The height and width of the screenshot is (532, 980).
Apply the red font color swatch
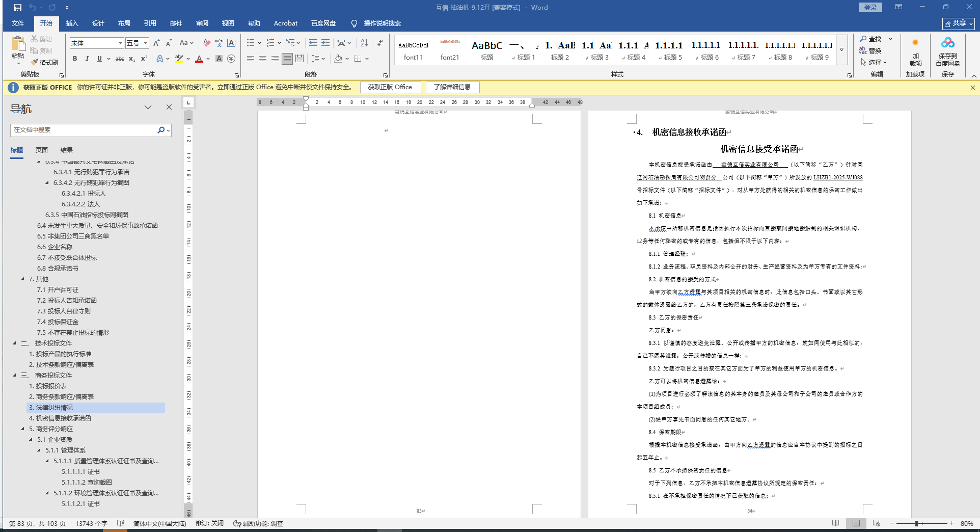coord(199,59)
